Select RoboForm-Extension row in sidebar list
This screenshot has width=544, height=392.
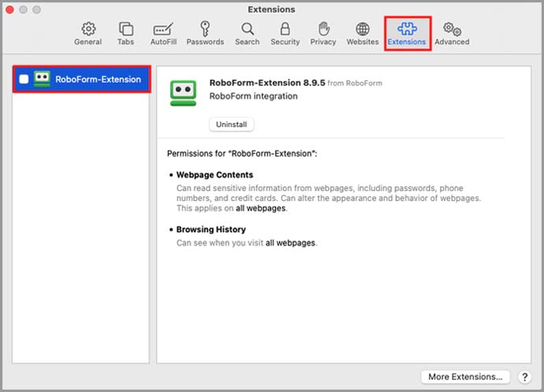81,79
